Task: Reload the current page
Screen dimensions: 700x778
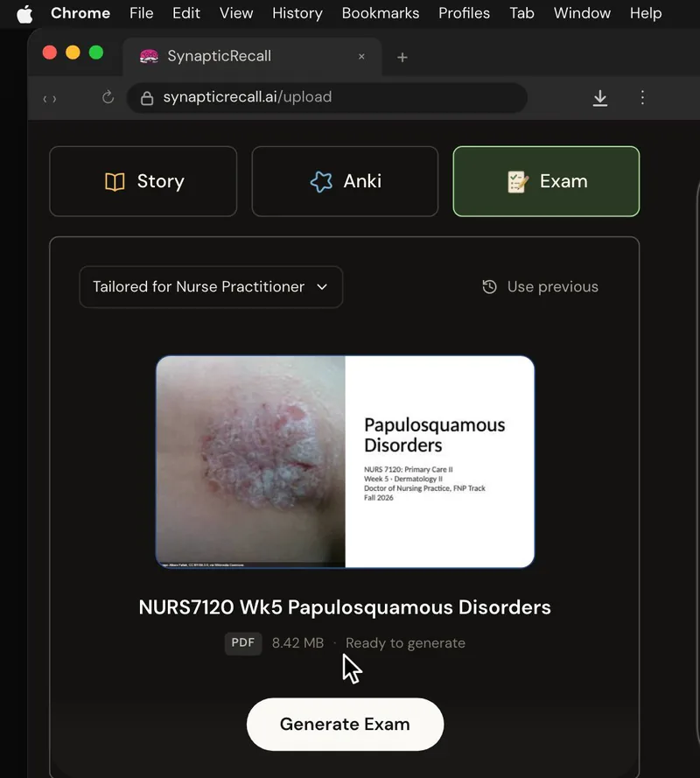Action: (x=108, y=97)
